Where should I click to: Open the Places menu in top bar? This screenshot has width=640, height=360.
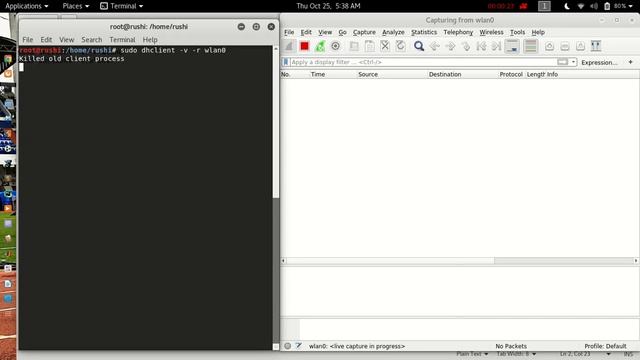tap(76, 6)
